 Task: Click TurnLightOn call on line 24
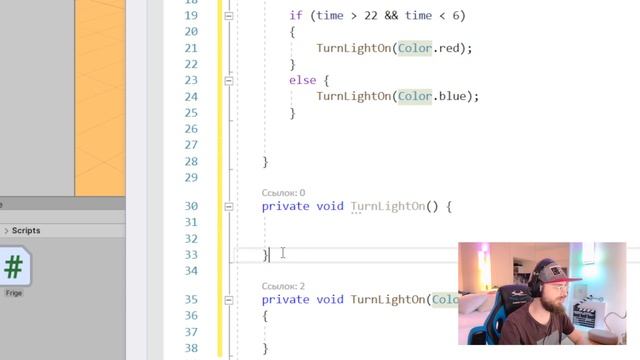pyautogui.click(x=353, y=97)
